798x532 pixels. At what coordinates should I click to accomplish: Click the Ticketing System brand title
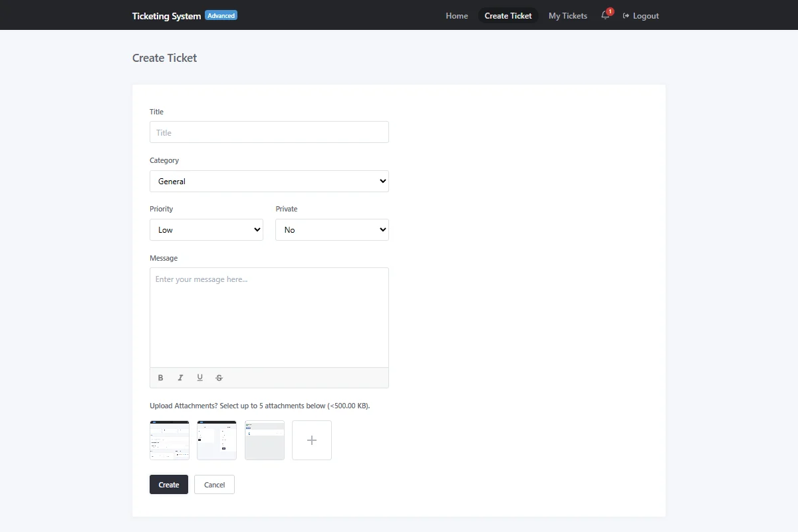coord(166,16)
